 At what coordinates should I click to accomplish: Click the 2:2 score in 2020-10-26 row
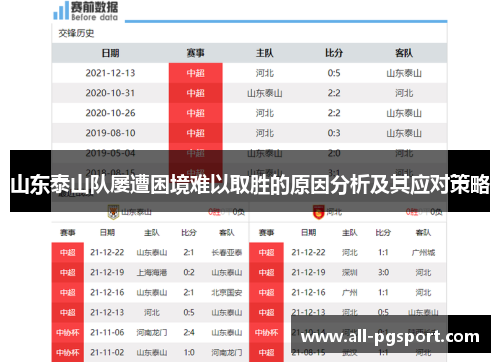click(334, 113)
